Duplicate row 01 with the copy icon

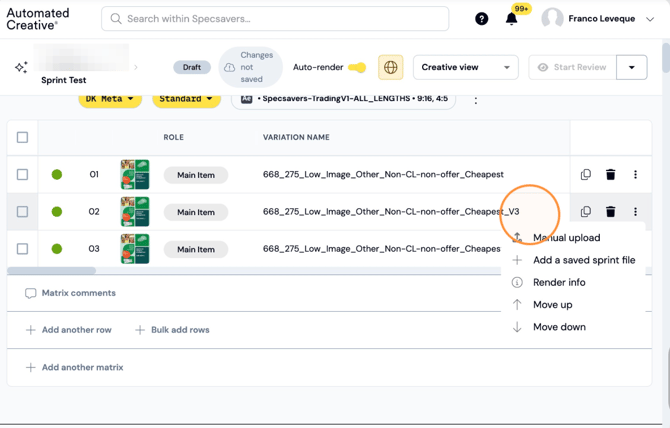[586, 174]
